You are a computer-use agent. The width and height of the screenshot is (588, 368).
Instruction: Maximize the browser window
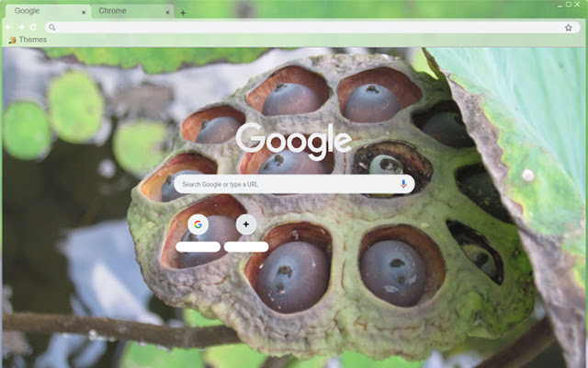click(x=569, y=5)
